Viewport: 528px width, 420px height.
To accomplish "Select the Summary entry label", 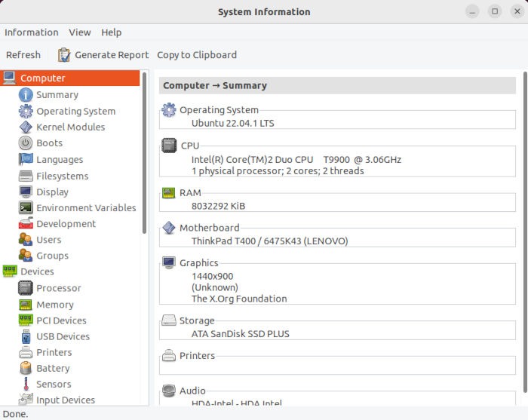I will [57, 95].
